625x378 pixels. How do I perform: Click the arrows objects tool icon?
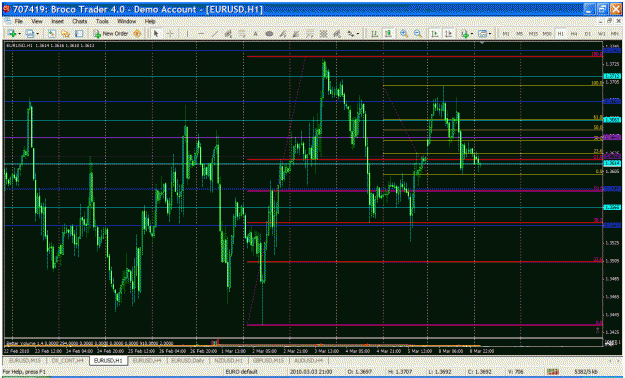tap(350, 34)
